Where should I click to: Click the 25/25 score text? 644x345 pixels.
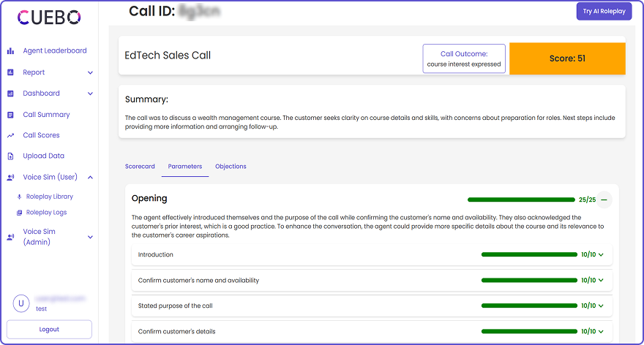tap(588, 200)
